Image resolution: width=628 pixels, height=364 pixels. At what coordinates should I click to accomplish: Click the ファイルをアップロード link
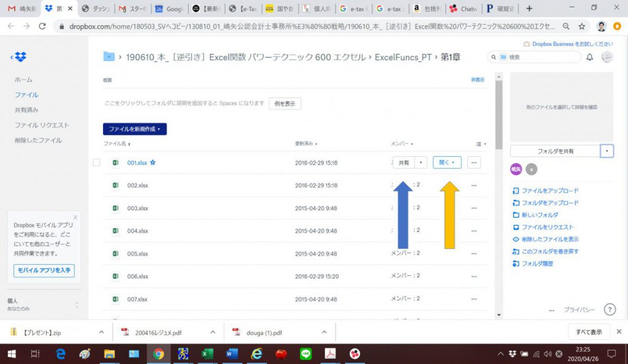(x=549, y=191)
